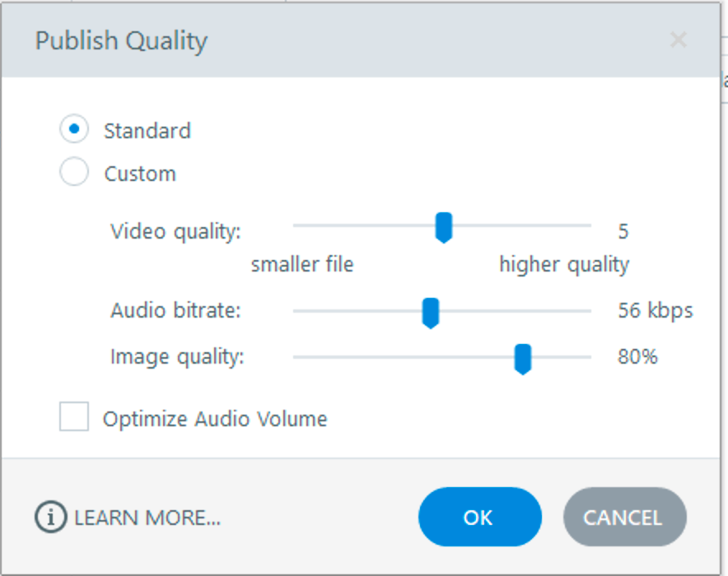This screenshot has height=576, width=728.
Task: Click the Video quality slider handle
Action: tap(444, 226)
